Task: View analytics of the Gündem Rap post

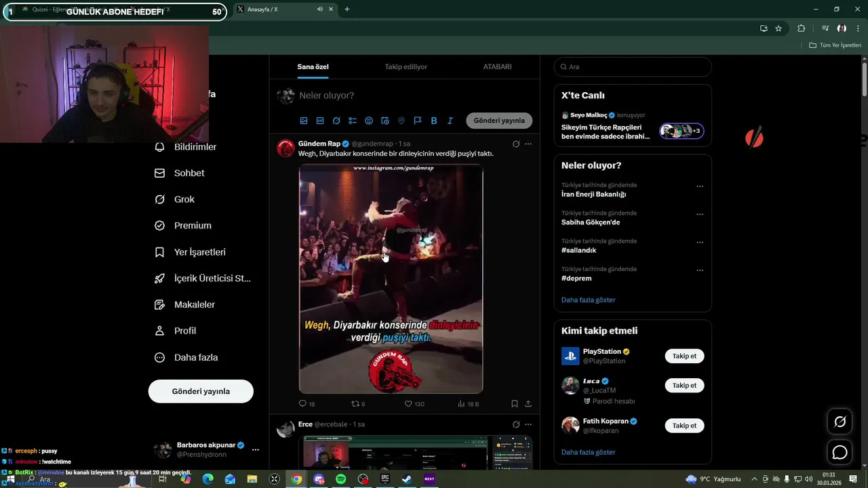Action: pyautogui.click(x=468, y=404)
